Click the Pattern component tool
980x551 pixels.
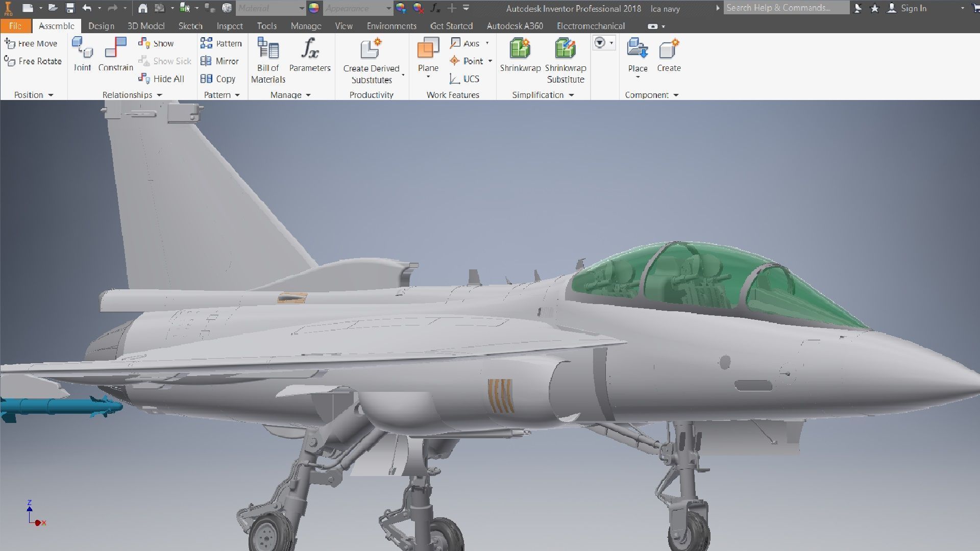click(221, 43)
